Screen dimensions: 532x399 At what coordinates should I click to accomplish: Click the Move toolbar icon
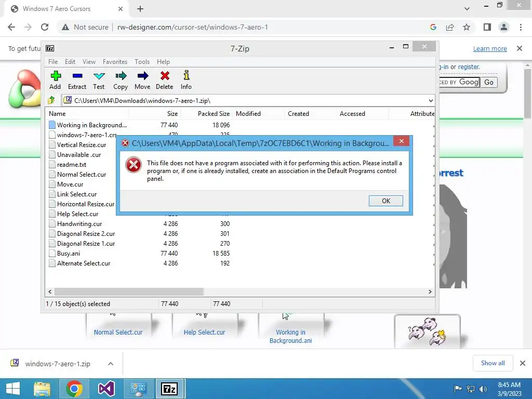142,76
